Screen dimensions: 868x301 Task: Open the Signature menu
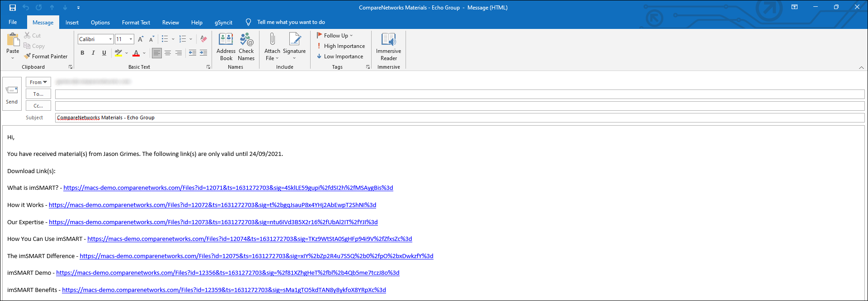point(294,47)
